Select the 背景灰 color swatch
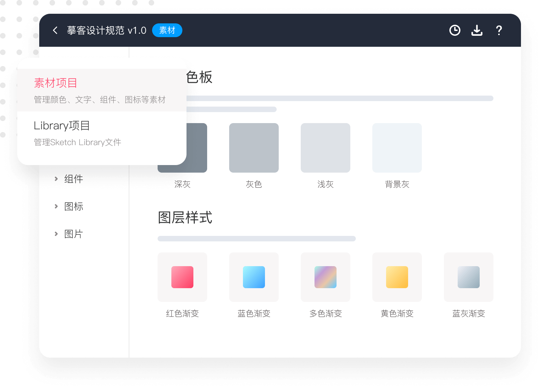Screen dimensions: 554x392 tap(397, 148)
